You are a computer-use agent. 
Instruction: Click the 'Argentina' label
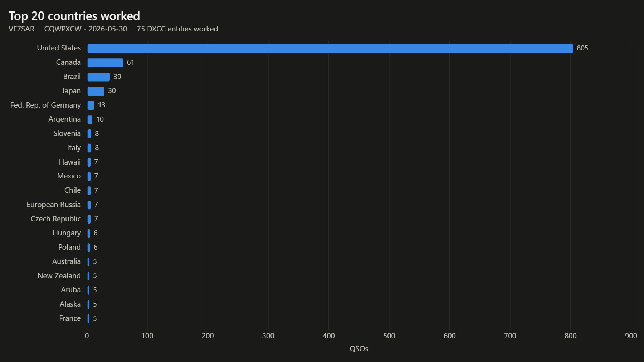click(65, 119)
